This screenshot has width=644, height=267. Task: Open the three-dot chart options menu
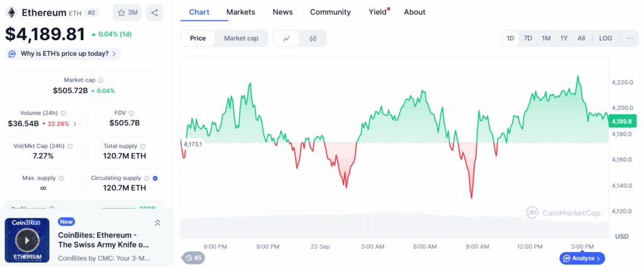(x=630, y=38)
